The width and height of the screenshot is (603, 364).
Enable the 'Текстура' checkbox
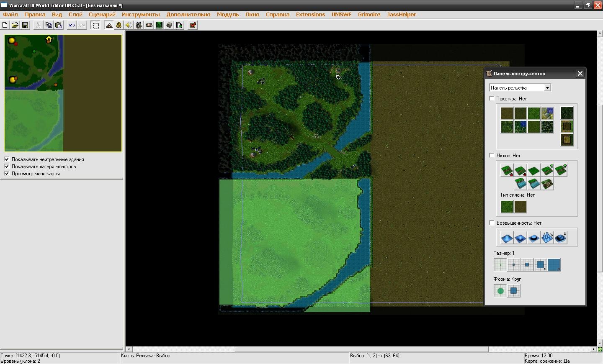[492, 99]
